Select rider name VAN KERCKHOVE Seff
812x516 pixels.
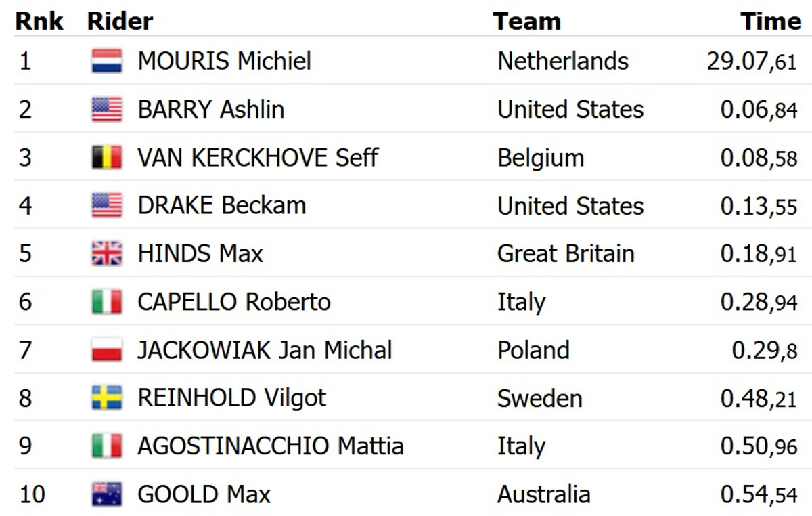(257, 157)
